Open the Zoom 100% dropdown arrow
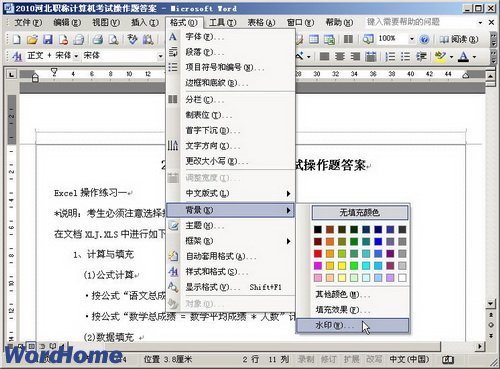500x369 pixels. click(412, 39)
